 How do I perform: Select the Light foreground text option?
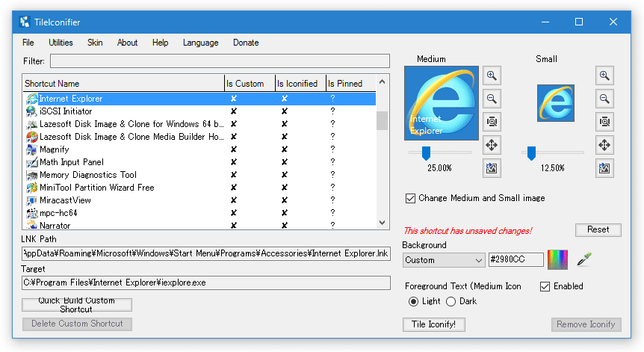point(413,301)
